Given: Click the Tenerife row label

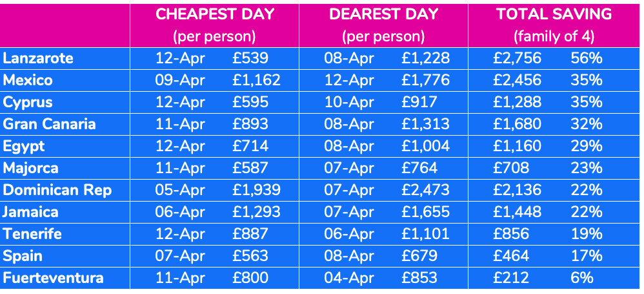Looking at the screenshot, I should [32, 235].
